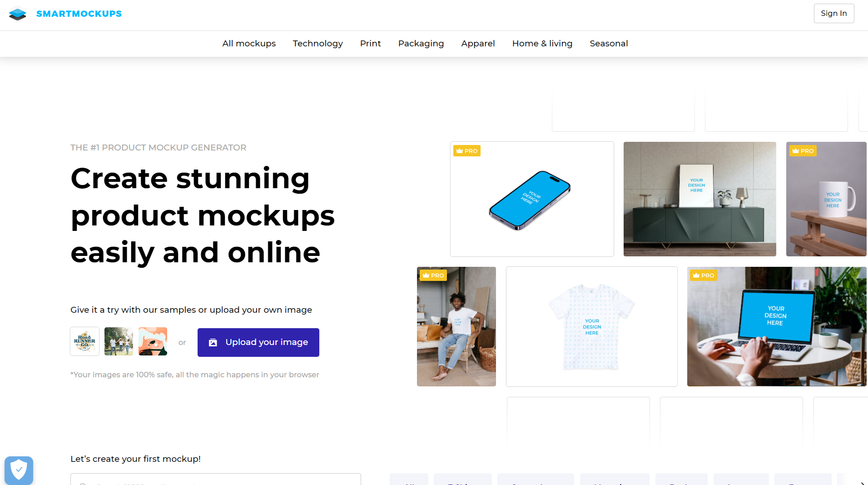The height and width of the screenshot is (485, 868).
Task: Click the Upload your image button
Action: pos(258,342)
